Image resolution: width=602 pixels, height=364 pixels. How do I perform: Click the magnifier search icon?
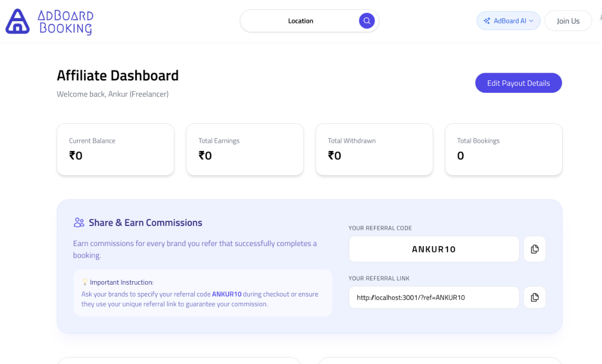click(367, 21)
